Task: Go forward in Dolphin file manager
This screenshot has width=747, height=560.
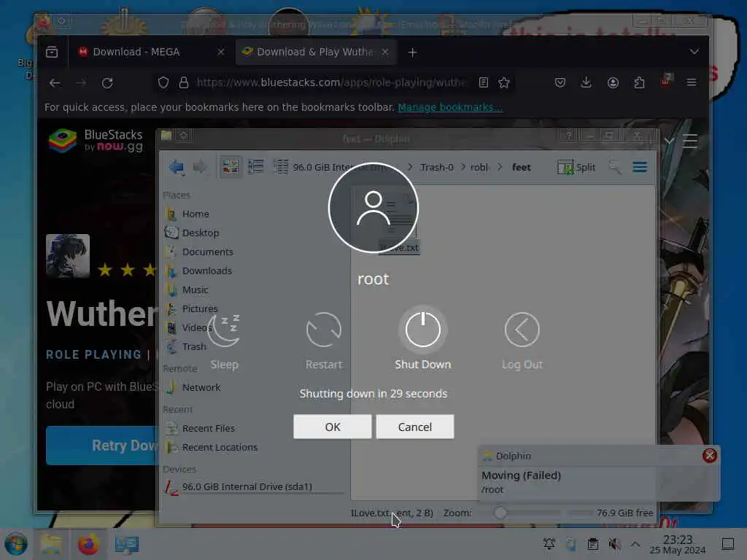Action: point(200,167)
